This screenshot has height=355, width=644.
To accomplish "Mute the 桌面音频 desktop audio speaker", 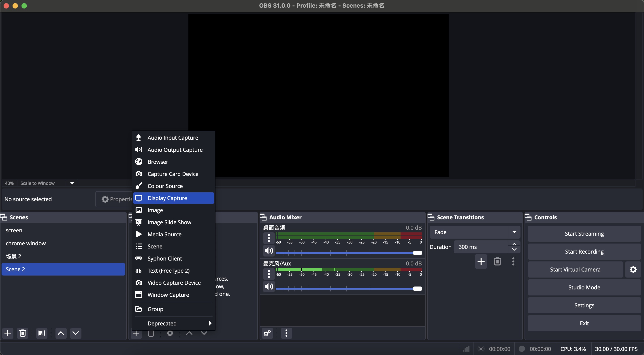I will tap(269, 251).
